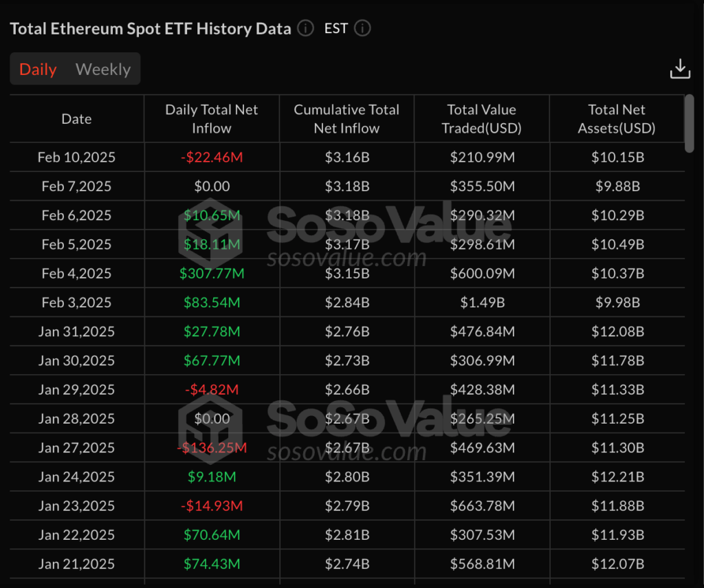Click the Daily Total Net Inflow header
This screenshot has width=704, height=588.
212,119
